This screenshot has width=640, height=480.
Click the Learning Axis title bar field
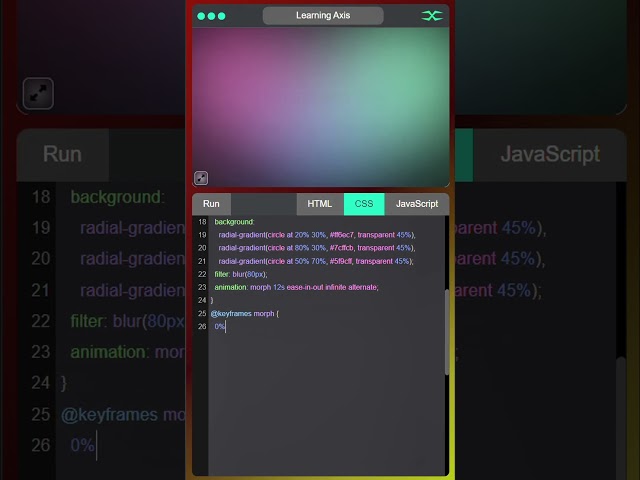[x=323, y=16]
